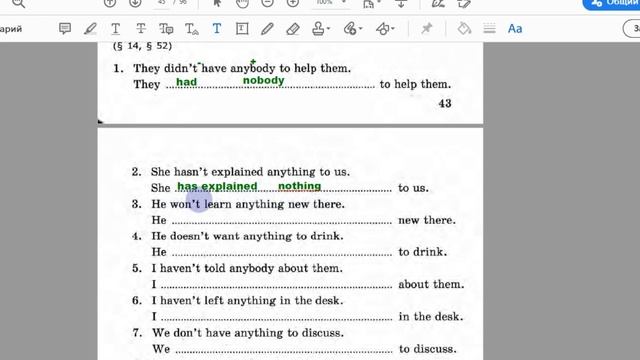Click the blank line after 'He' in sentence 3
Viewport: 640px width, 360px height.
point(282,222)
